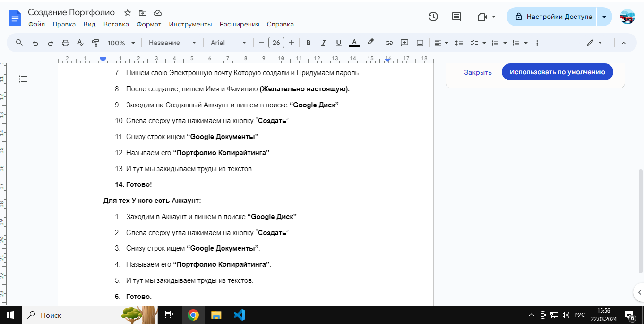Open File Explorer from the taskbar
The height and width of the screenshot is (324, 644).
point(216,315)
